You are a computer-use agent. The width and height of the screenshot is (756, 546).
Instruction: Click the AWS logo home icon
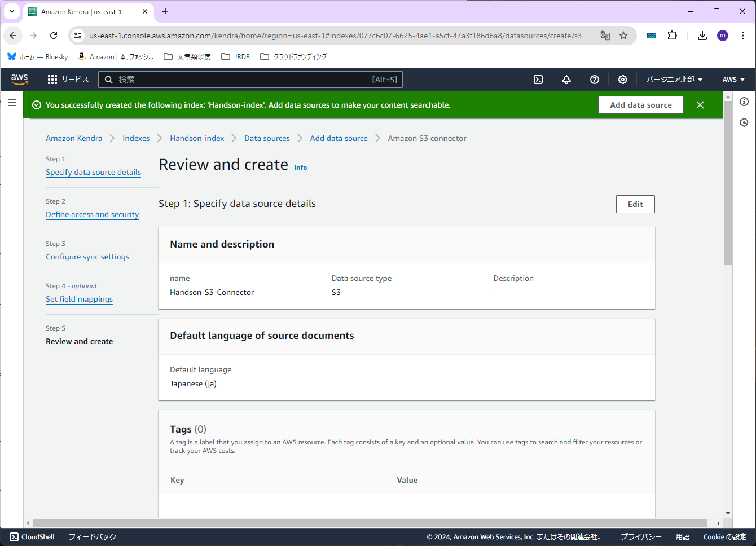click(x=20, y=80)
